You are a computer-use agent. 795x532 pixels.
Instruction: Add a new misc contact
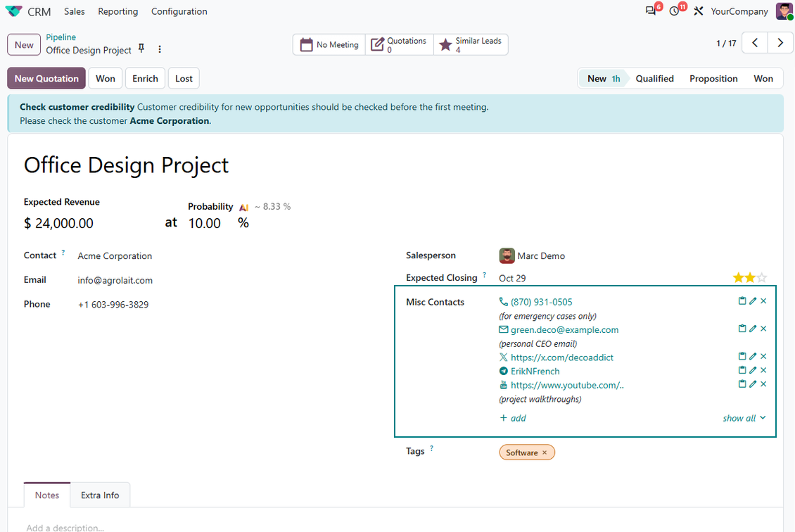pos(513,418)
